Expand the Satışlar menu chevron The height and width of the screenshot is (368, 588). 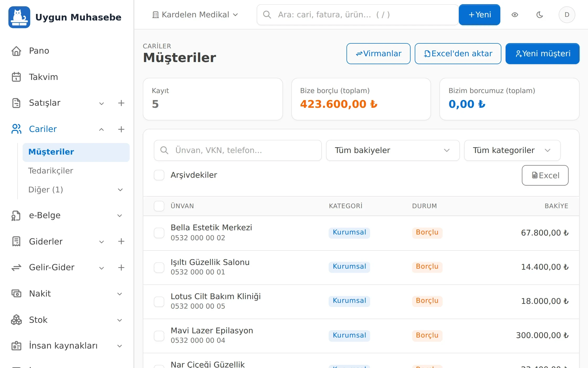pos(102,103)
